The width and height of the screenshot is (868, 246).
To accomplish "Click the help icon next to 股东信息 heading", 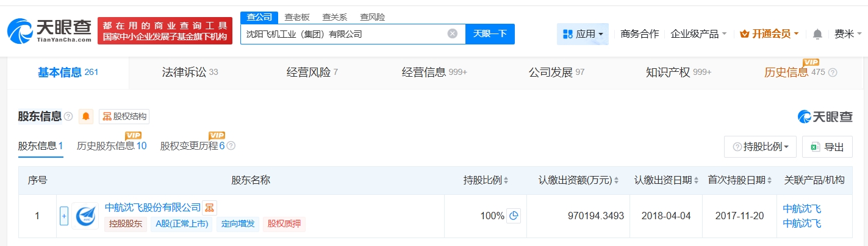I will tap(68, 116).
